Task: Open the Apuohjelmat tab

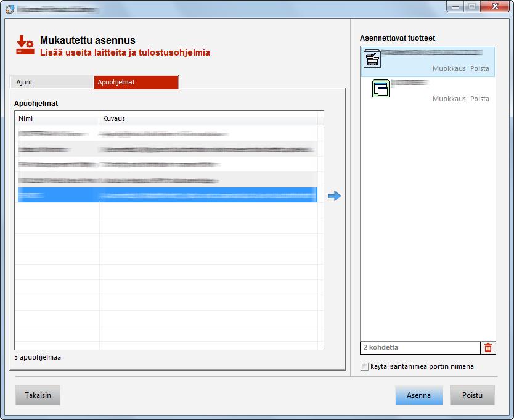Action: (x=136, y=82)
